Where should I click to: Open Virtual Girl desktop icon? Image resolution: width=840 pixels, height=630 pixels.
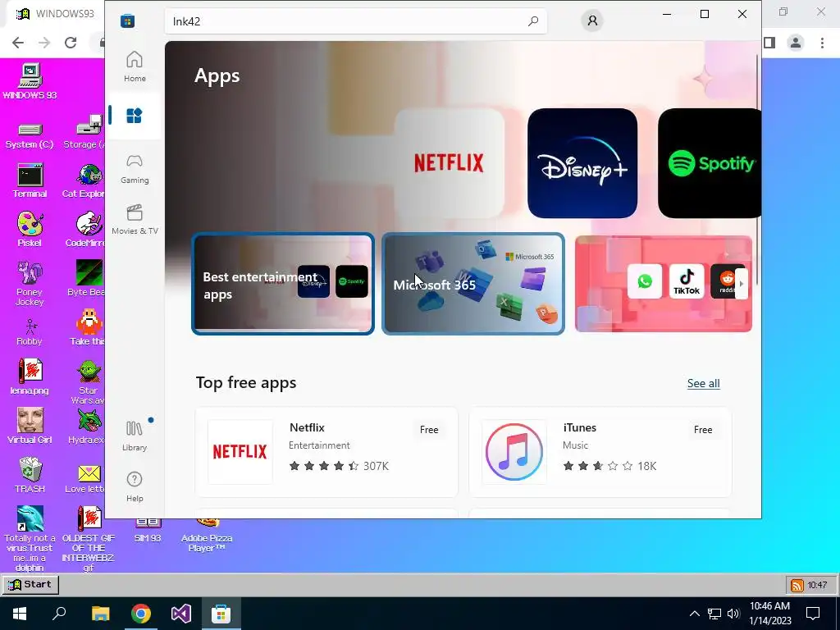pyautogui.click(x=30, y=426)
